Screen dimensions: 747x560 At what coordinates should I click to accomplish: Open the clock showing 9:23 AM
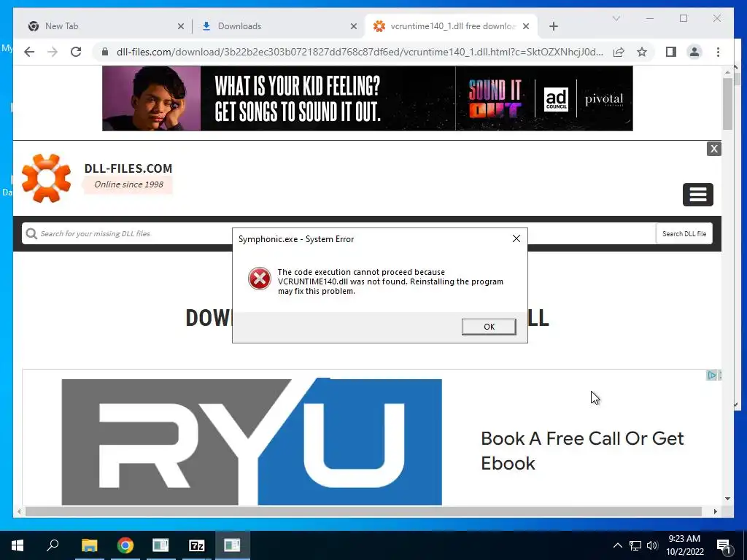tap(684, 545)
